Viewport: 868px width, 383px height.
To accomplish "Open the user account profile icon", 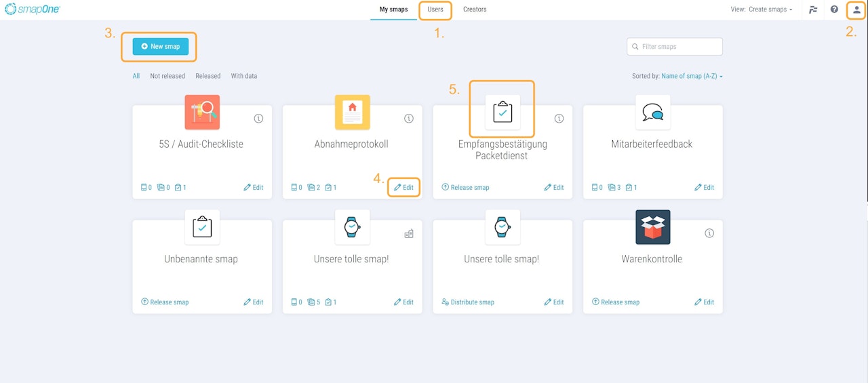I will [x=856, y=9].
